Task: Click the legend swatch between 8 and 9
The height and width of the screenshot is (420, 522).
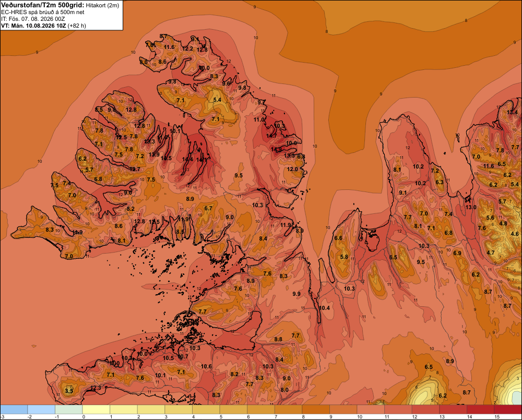Action: 316,410
